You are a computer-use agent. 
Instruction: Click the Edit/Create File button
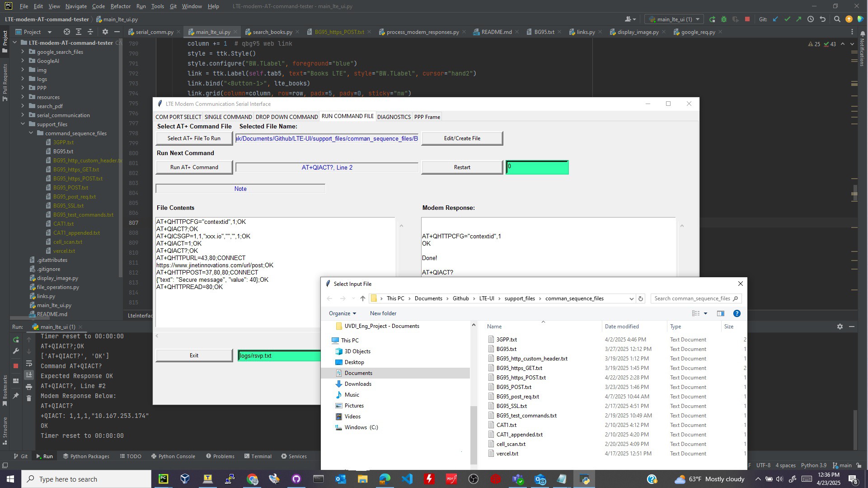(462, 138)
